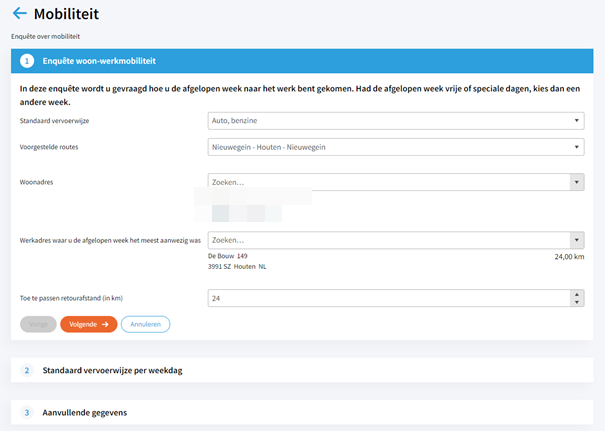
Task: Open the Standaard vervoerwijze dropdown
Action: point(396,122)
